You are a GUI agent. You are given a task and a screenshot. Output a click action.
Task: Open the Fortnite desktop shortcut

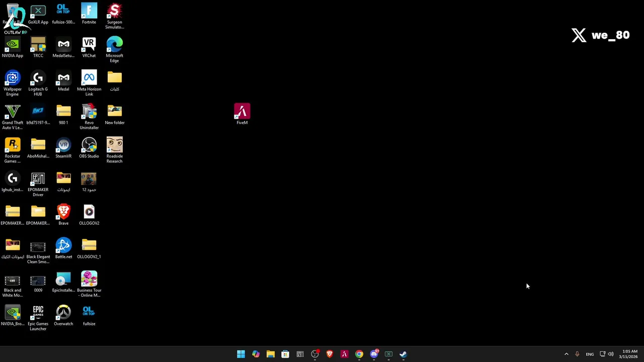coord(89,14)
